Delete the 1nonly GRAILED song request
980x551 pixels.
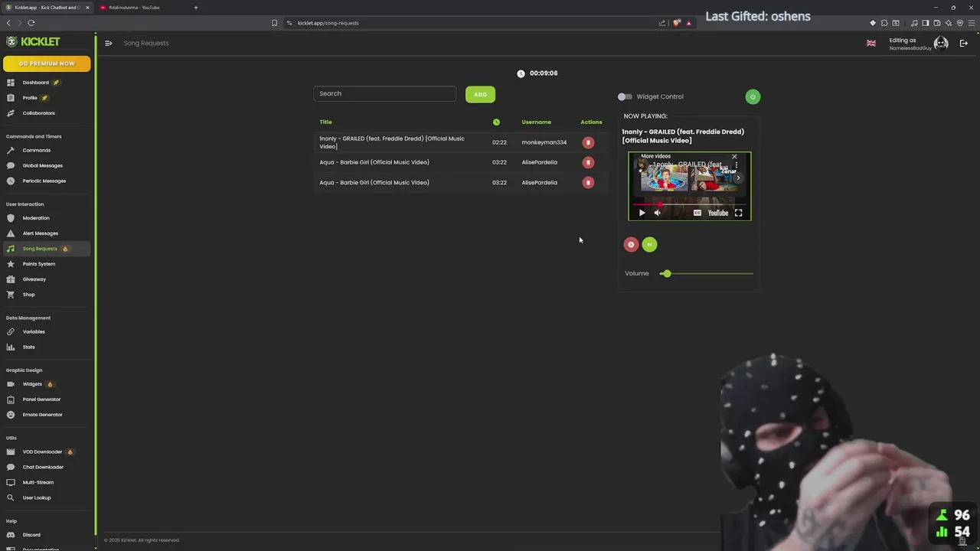tap(588, 142)
